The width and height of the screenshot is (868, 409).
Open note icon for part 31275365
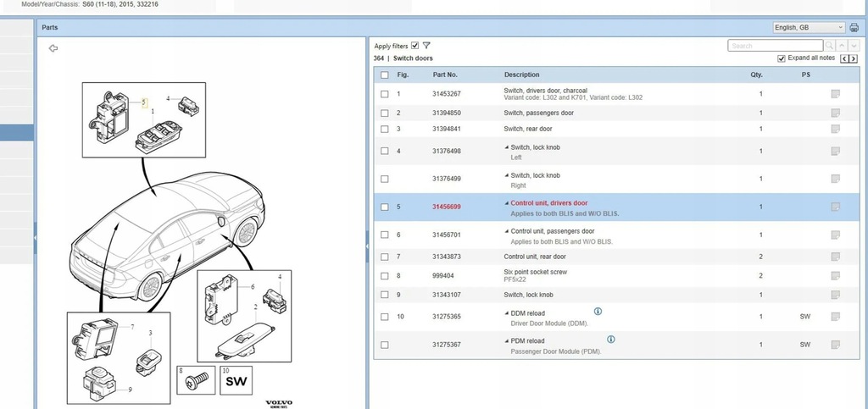pyautogui.click(x=835, y=317)
